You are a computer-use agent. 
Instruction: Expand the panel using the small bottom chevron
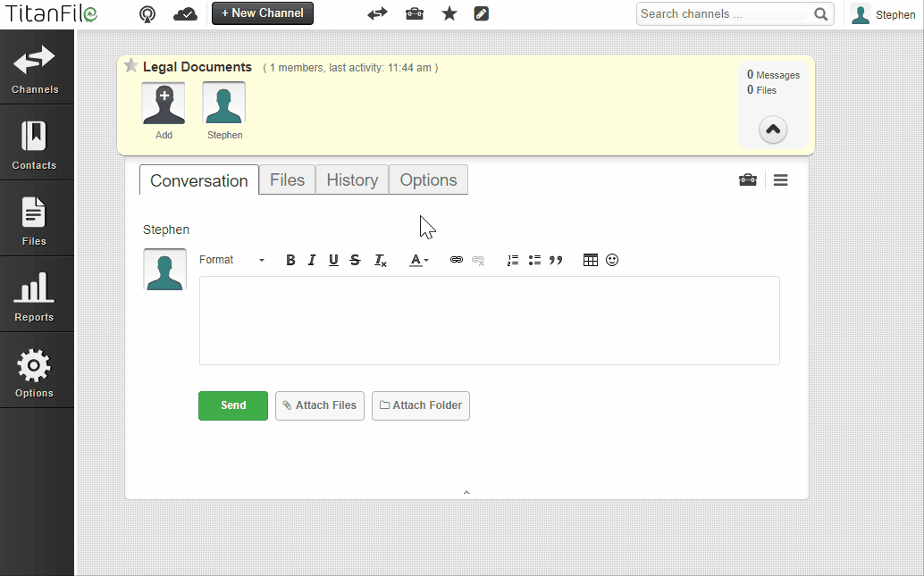tap(466, 492)
